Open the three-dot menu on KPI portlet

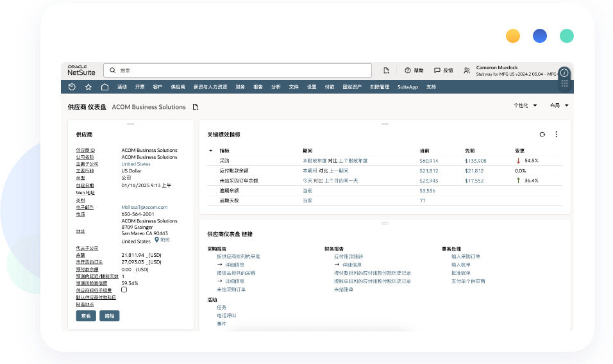point(556,135)
